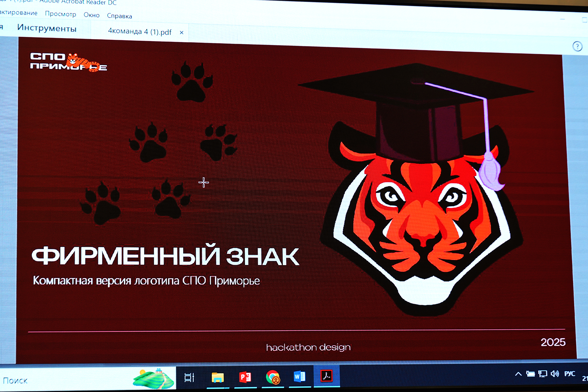Screen dimensions: 588x392
Task: Switch to the Инструменты tab
Action: [x=47, y=28]
